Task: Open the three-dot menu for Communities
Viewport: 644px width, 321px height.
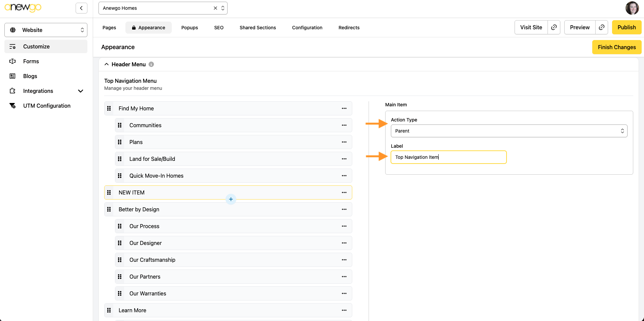Action: (x=344, y=125)
